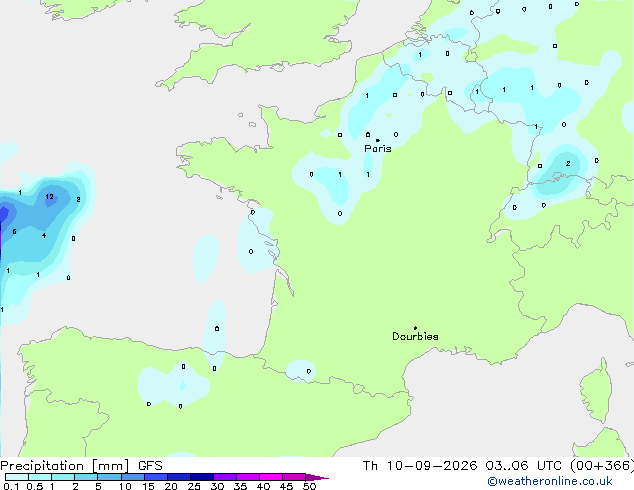The height and width of the screenshot is (490, 634).
Task: Pick the 0.5–1 mm legend swatch
Action: tap(40, 477)
